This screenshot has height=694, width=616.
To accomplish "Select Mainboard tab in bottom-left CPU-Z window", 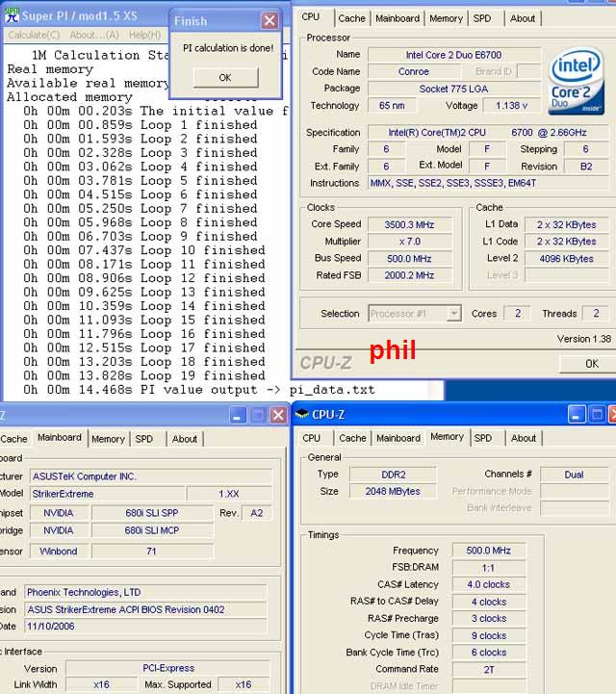I will click(x=60, y=438).
